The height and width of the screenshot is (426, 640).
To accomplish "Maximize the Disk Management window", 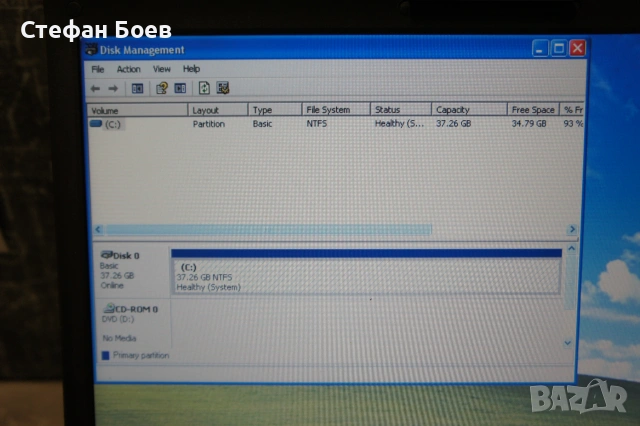I will click(559, 49).
